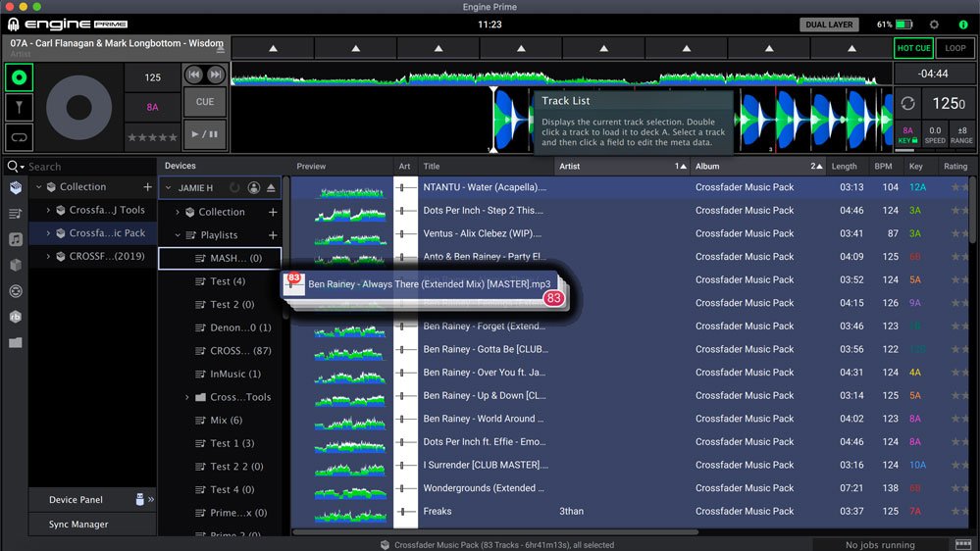Skip to previous track on deck
The height and width of the screenshot is (551, 980).
pos(194,75)
